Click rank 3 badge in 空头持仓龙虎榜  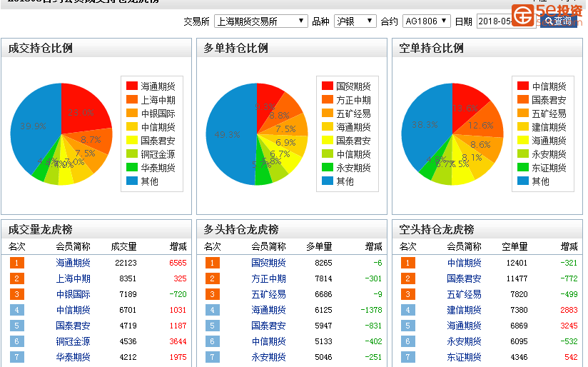point(408,294)
